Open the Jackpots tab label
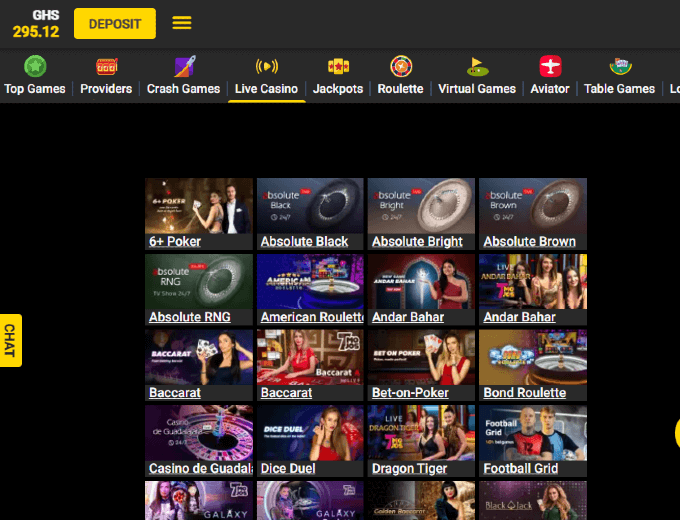Image resolution: width=680 pixels, height=520 pixels. 338,89
